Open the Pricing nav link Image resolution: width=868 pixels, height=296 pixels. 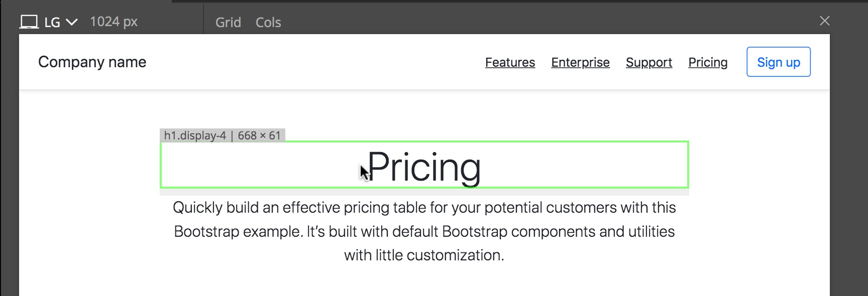708,62
